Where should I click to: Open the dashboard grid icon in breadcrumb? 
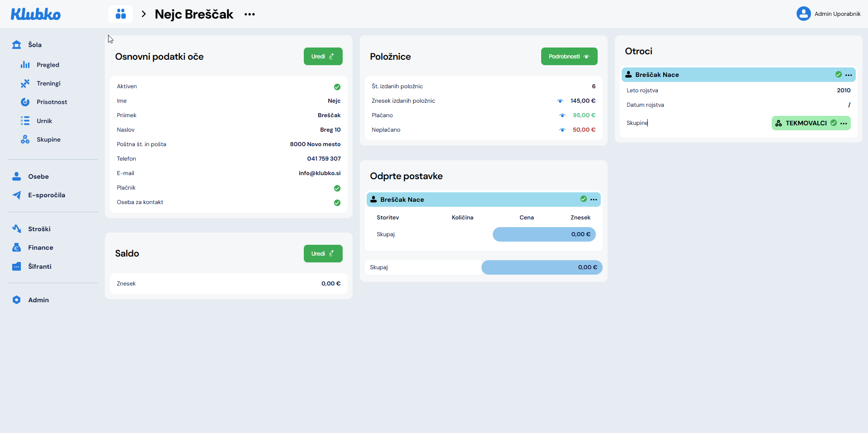point(120,14)
